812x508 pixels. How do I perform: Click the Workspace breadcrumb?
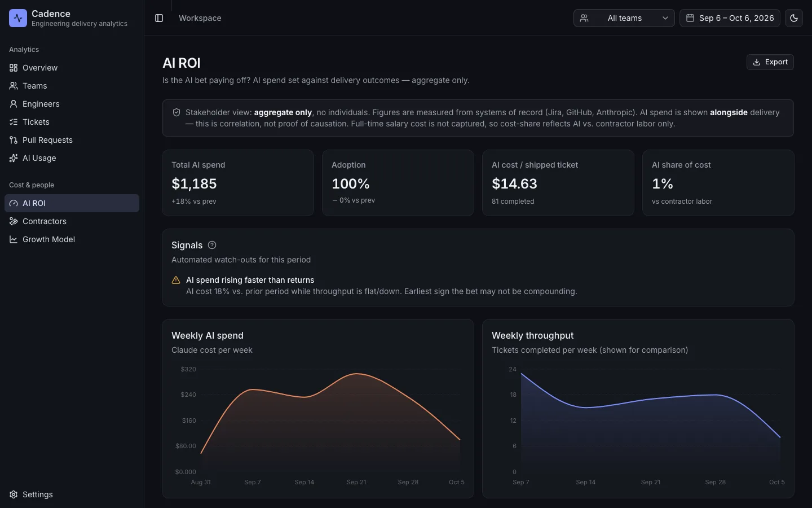[x=200, y=18]
